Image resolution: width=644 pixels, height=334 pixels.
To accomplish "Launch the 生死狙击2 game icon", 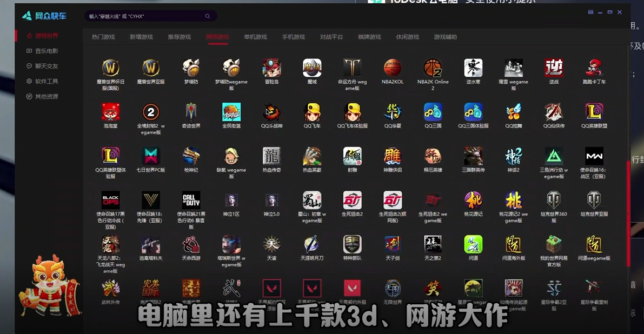I will [352, 200].
